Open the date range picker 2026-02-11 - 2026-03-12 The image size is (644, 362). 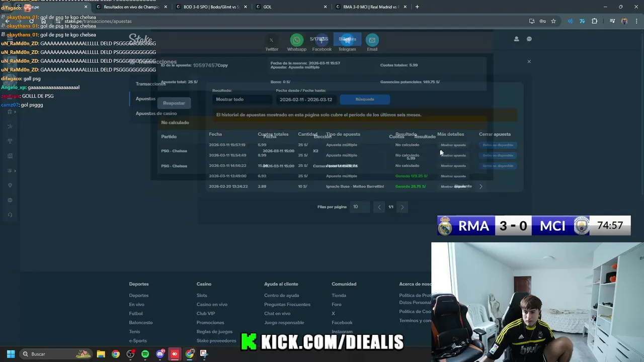tap(306, 100)
